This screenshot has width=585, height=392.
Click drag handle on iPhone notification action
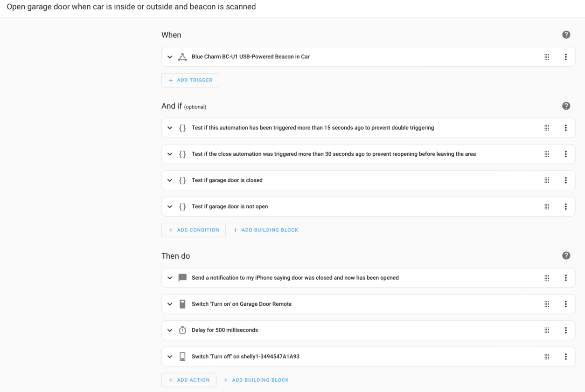point(547,278)
